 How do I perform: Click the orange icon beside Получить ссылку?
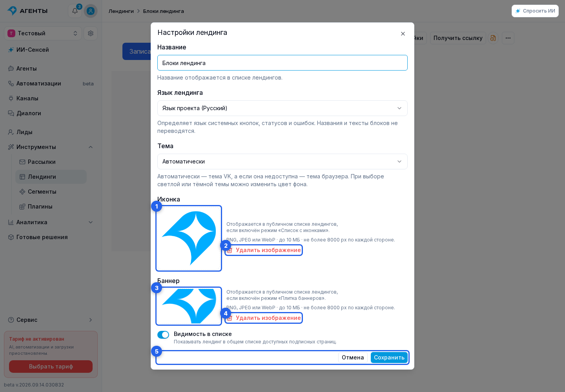493,38
